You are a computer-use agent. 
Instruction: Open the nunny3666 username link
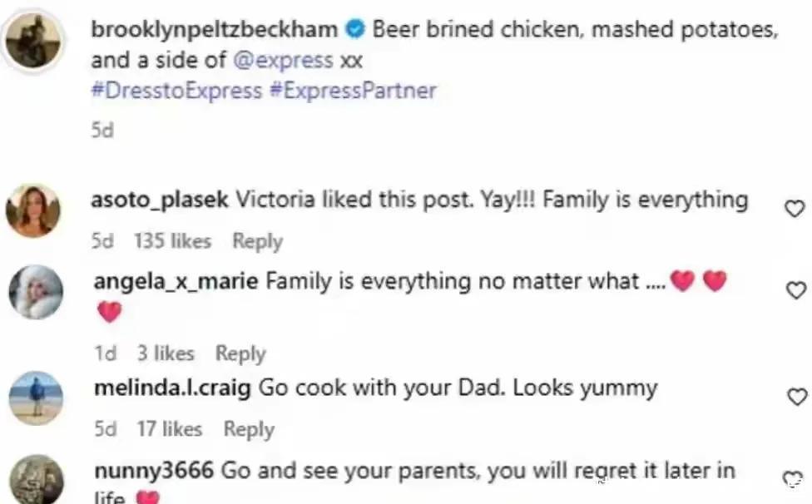point(154,471)
